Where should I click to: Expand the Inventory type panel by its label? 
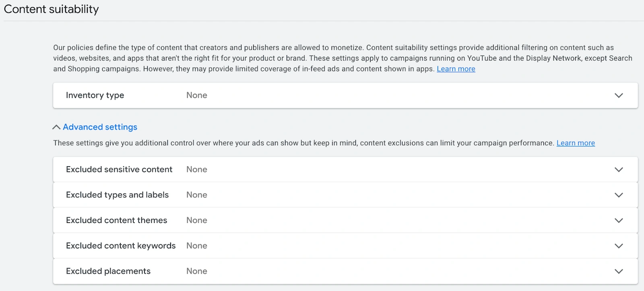tap(95, 95)
